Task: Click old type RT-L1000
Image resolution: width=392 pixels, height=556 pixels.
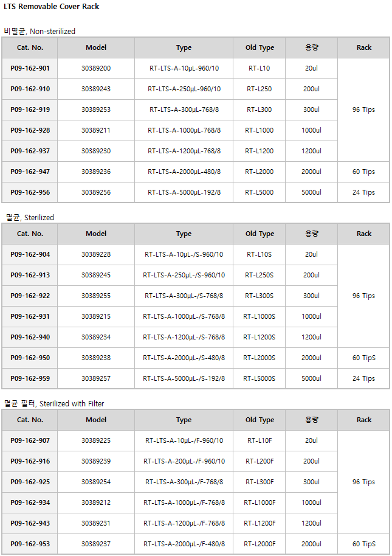Action: click(x=260, y=130)
